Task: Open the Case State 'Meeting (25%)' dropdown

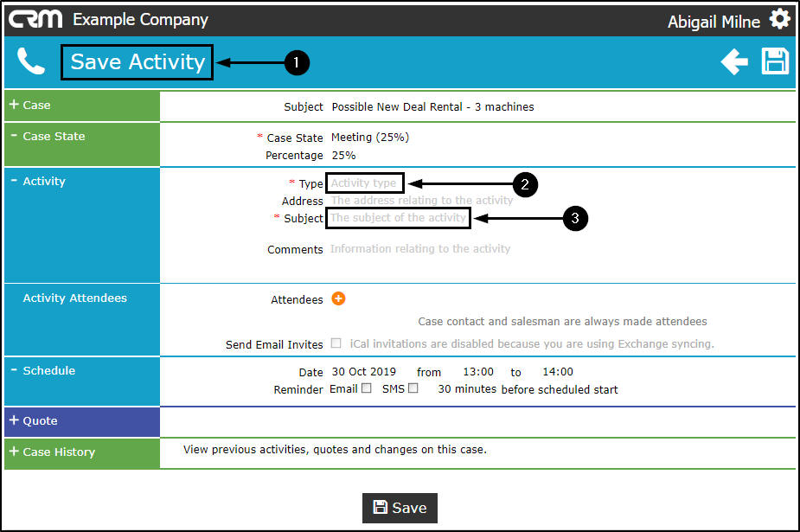Action: click(x=370, y=138)
